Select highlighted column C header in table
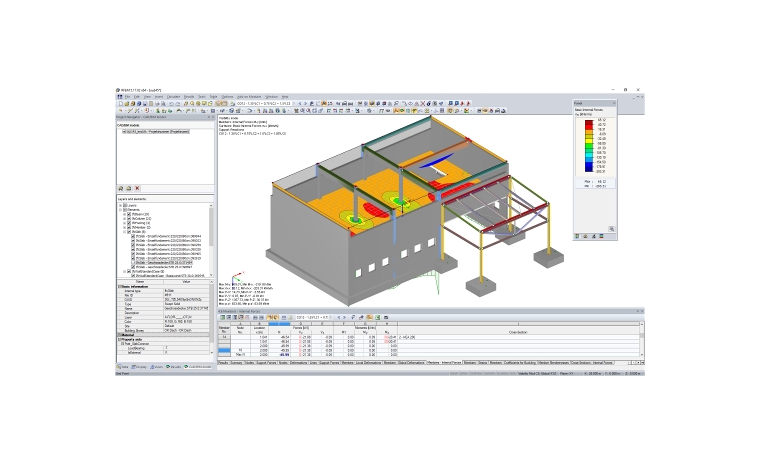This screenshot has height=463, width=760. click(x=279, y=323)
